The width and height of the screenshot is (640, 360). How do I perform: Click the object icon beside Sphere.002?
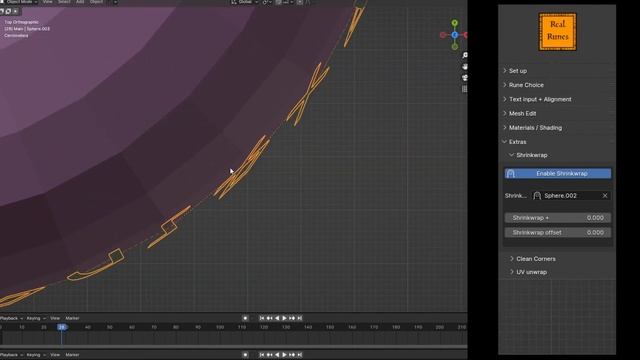point(537,196)
